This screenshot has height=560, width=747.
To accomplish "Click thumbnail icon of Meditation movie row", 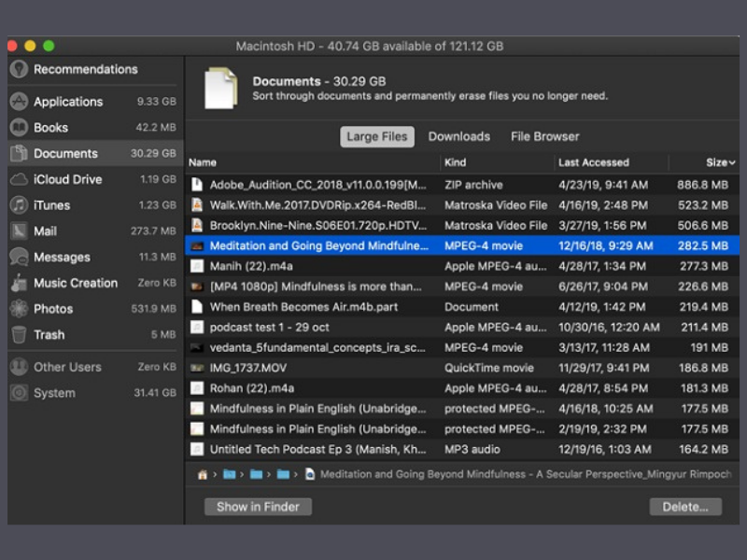I will click(x=197, y=245).
